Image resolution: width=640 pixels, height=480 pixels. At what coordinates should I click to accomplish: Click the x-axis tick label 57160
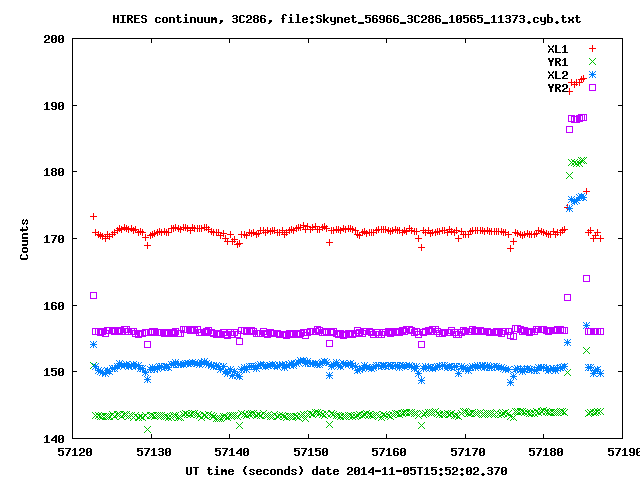389,452
